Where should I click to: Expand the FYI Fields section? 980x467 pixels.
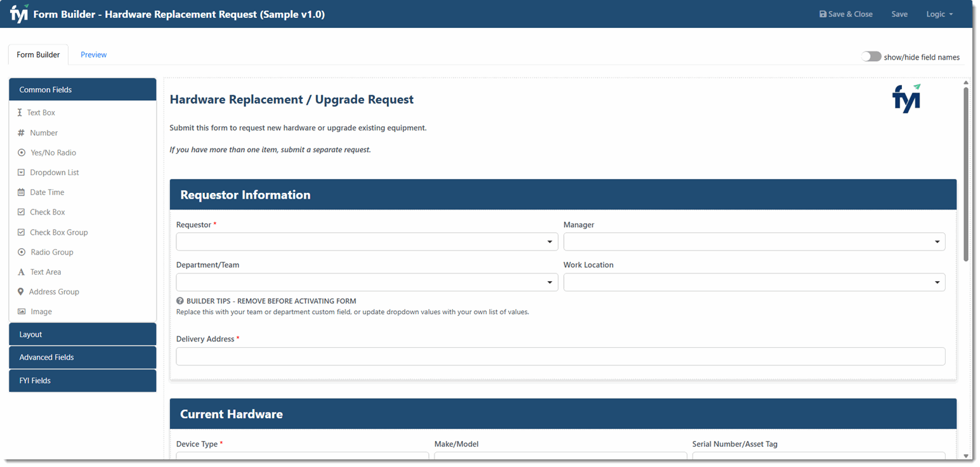tap(82, 381)
